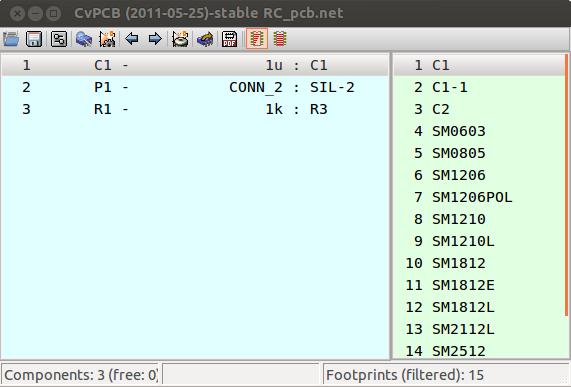Open footprint documentation PDF icon

[x=229, y=39]
